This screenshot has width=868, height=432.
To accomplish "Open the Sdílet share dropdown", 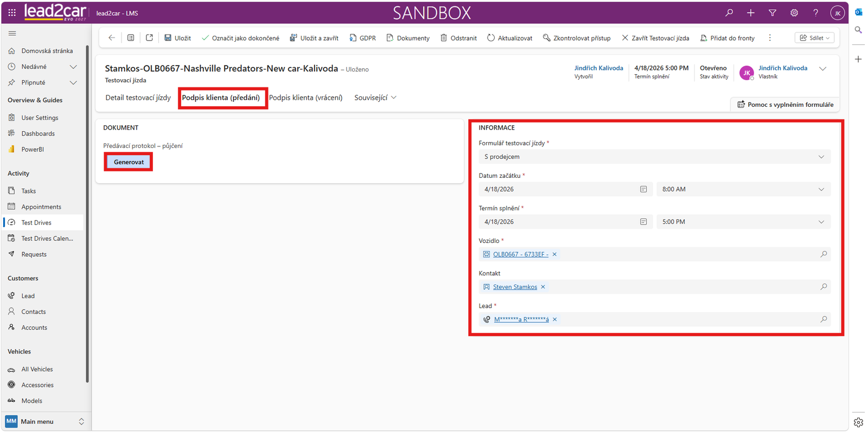I will coord(814,38).
